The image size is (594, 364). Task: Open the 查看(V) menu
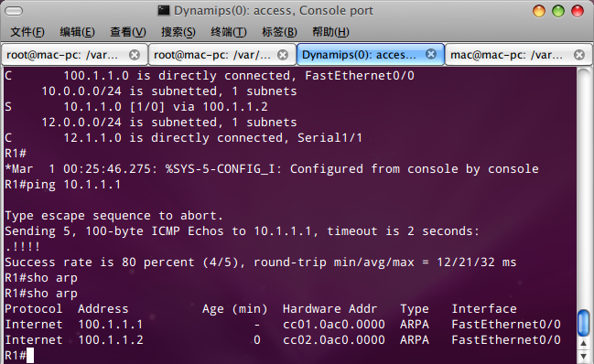pos(128,32)
